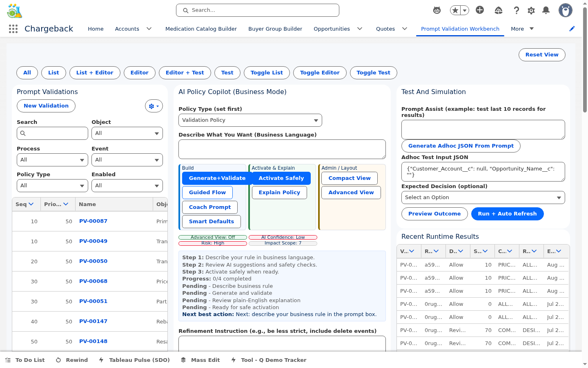Screen dimensions: 588x368
Task: Click the New Validation button
Action: click(x=46, y=106)
